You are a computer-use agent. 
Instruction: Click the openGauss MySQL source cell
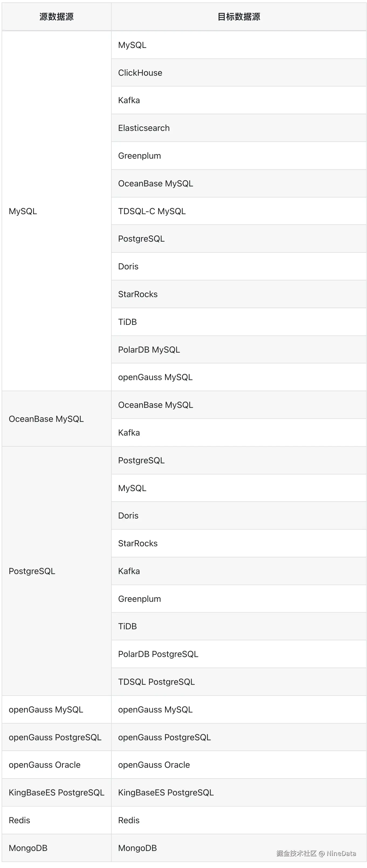[56, 710]
